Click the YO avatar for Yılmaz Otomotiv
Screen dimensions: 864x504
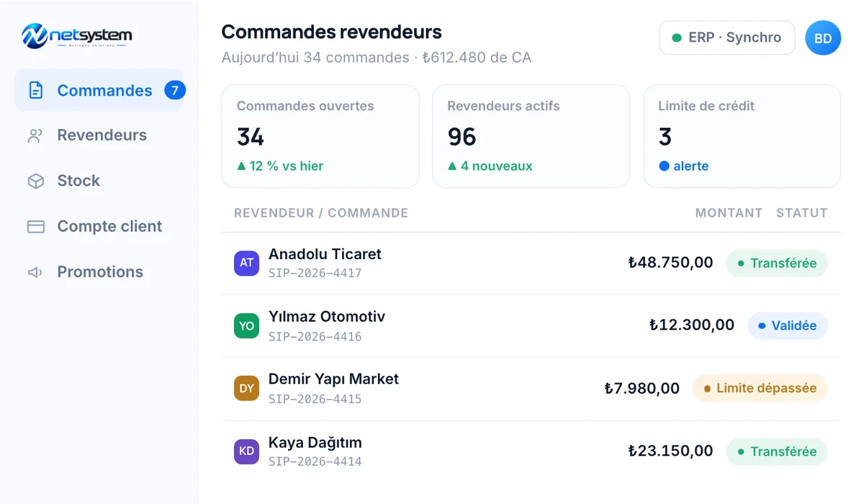pos(246,325)
